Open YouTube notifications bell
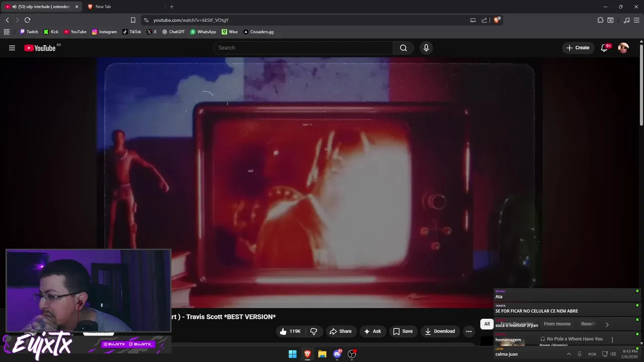Image resolution: width=644 pixels, height=362 pixels. click(x=605, y=48)
